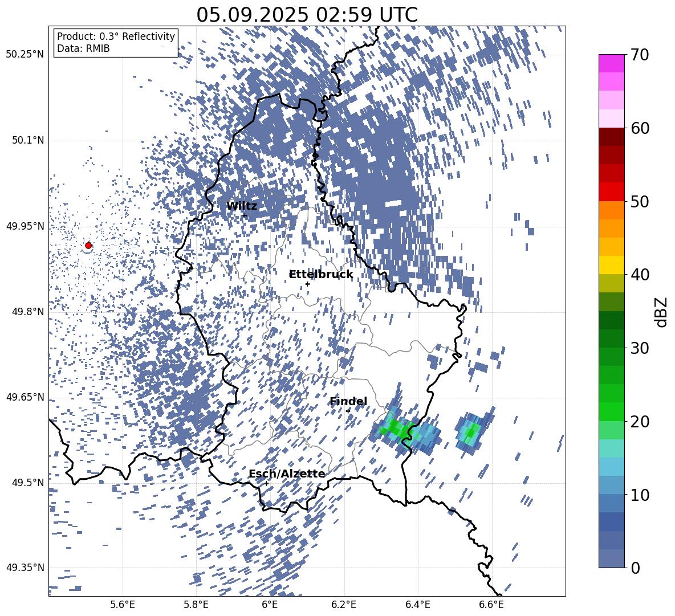Screen dimensions: 675x616
Task: Click the 5.8°E longitude label
Action: pyautogui.click(x=196, y=605)
